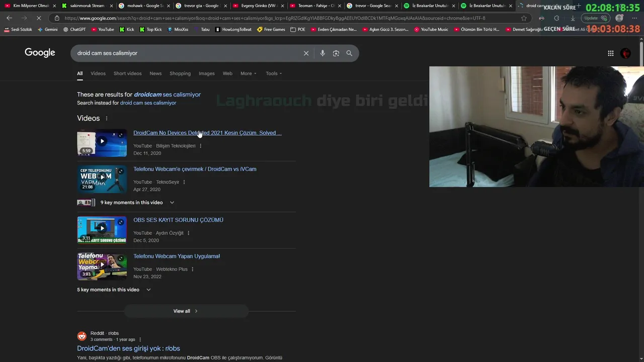Open the Top Kick bookmark
Image resolution: width=644 pixels, height=362 pixels.
point(150,30)
